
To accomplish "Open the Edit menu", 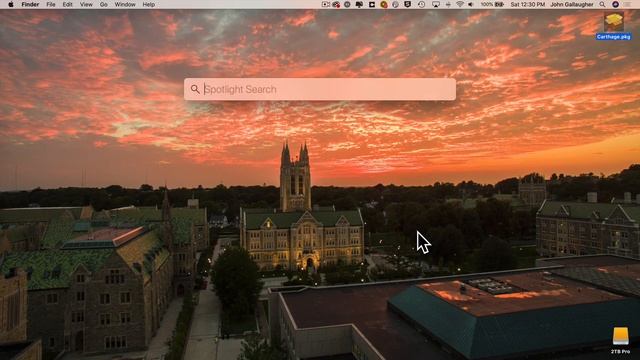I will point(67,4).
